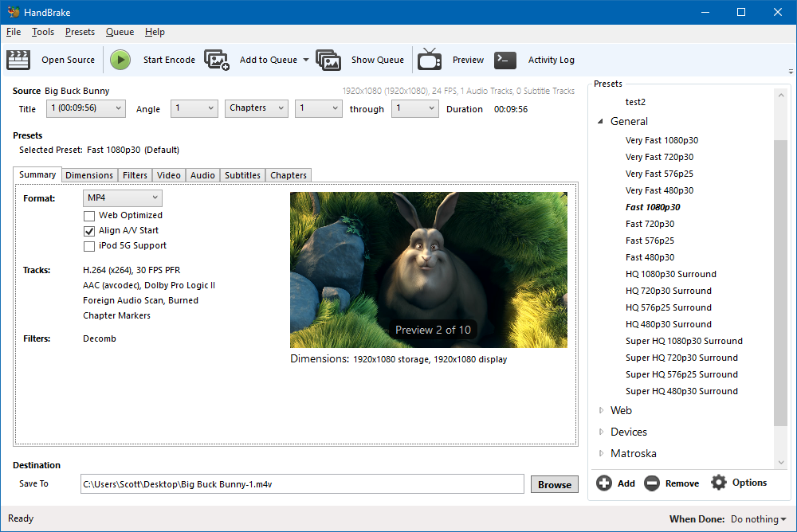Select the Super HQ 1080p30 Surround preset
797x532 pixels.
click(x=684, y=342)
